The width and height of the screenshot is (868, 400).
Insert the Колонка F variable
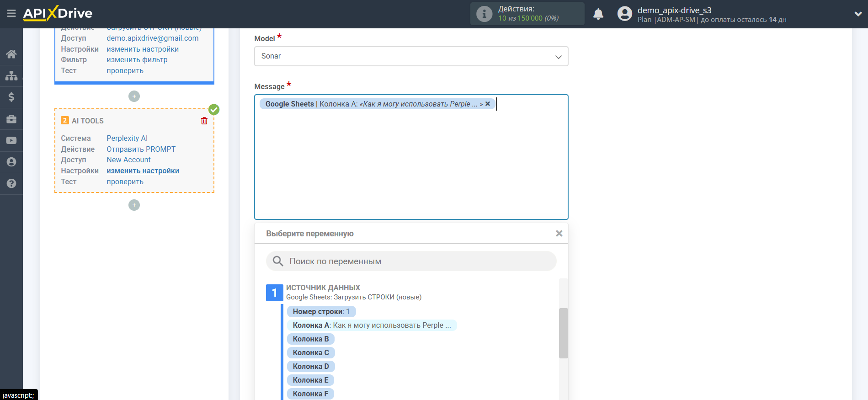[310, 394]
